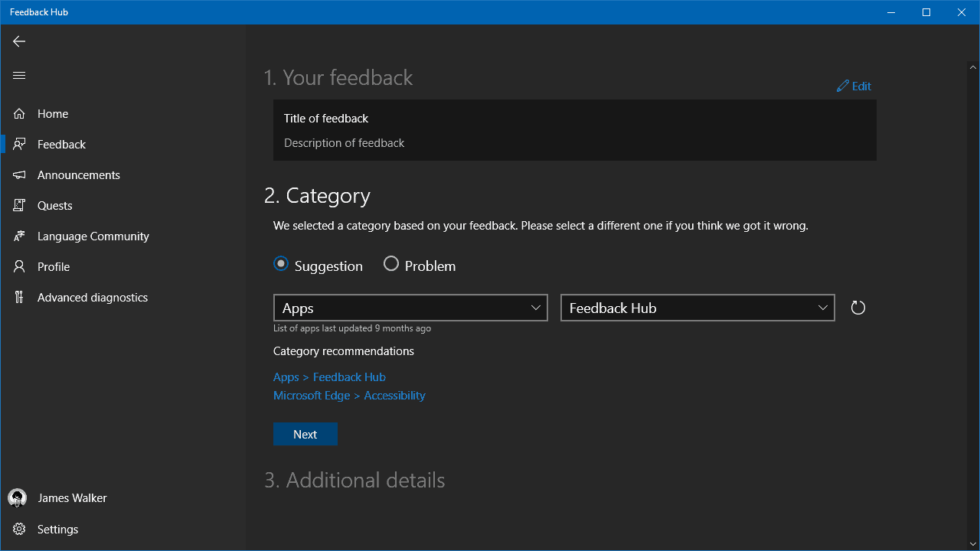This screenshot has width=980, height=551.
Task: Click the Advanced diagnostics icon
Action: (x=19, y=297)
